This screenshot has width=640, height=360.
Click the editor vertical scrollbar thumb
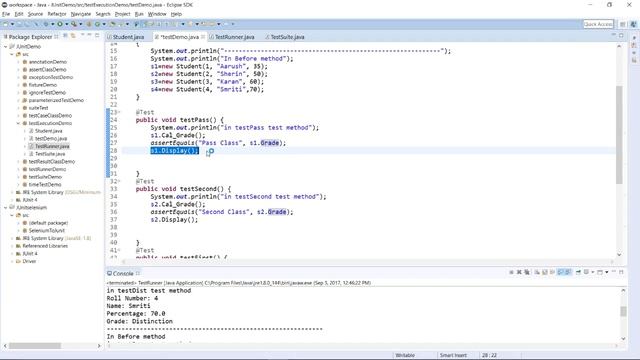pos(619,135)
